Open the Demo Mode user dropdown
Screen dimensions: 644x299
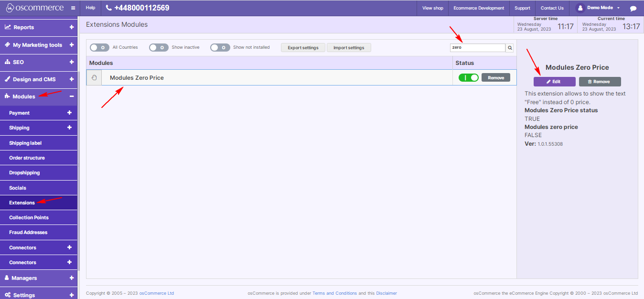click(x=598, y=8)
